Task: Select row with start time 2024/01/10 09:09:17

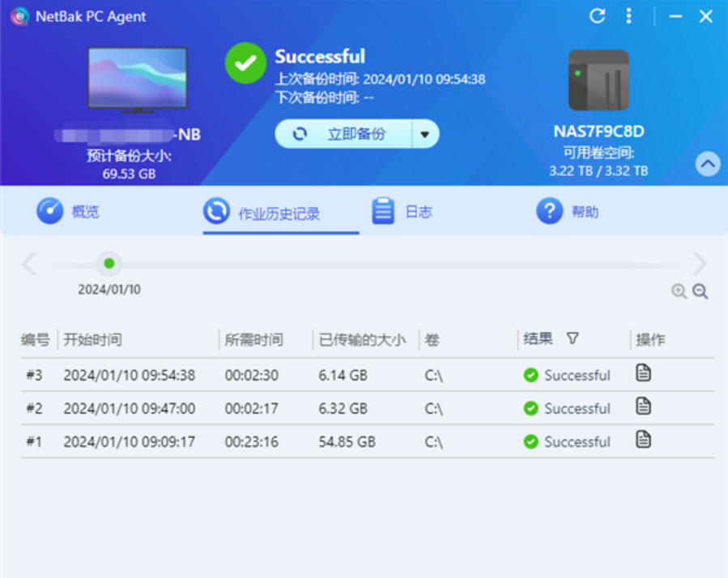Action: (x=368, y=441)
